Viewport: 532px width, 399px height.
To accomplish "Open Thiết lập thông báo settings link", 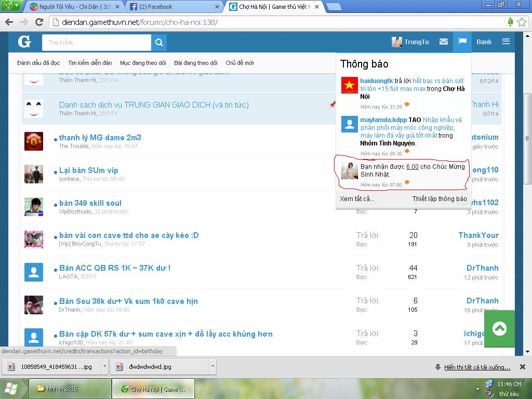I will coord(440,199).
